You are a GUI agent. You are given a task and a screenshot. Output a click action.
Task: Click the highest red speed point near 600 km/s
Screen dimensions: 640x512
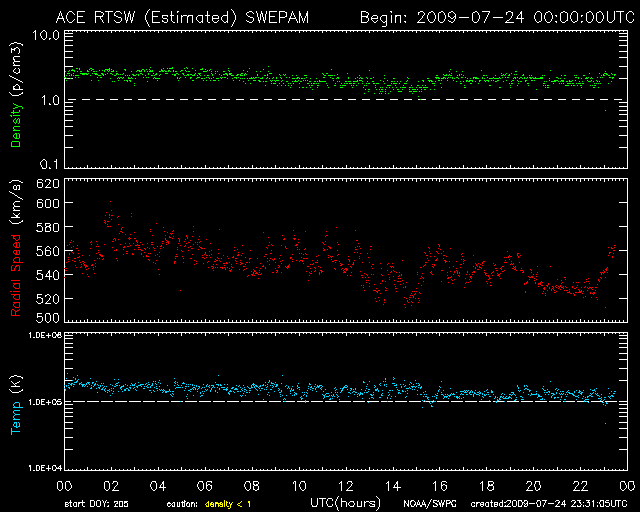(110, 201)
